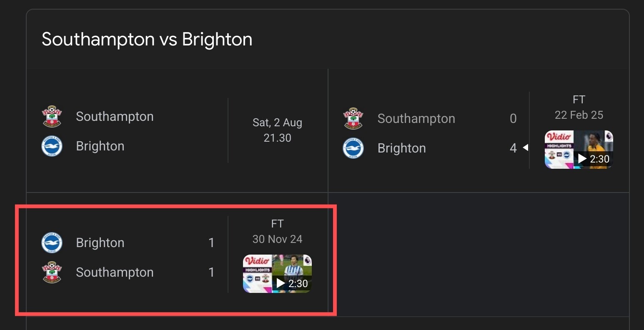
Task: Select Southampton name in the 22 Feb 25 match
Action: pos(416,118)
